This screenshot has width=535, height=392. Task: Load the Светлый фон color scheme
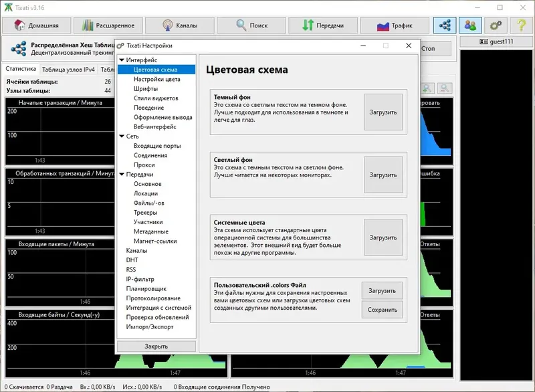(x=383, y=175)
